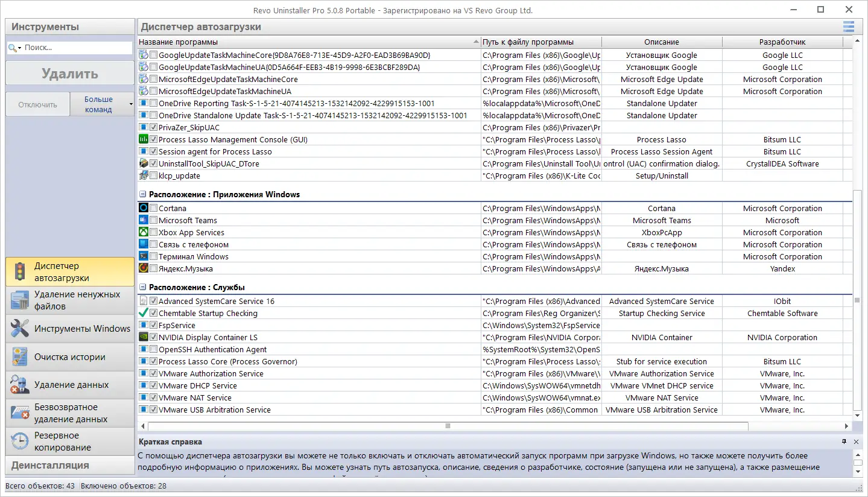Collapse the Службы group
Image resolution: width=868 pixels, height=497 pixels.
click(143, 288)
